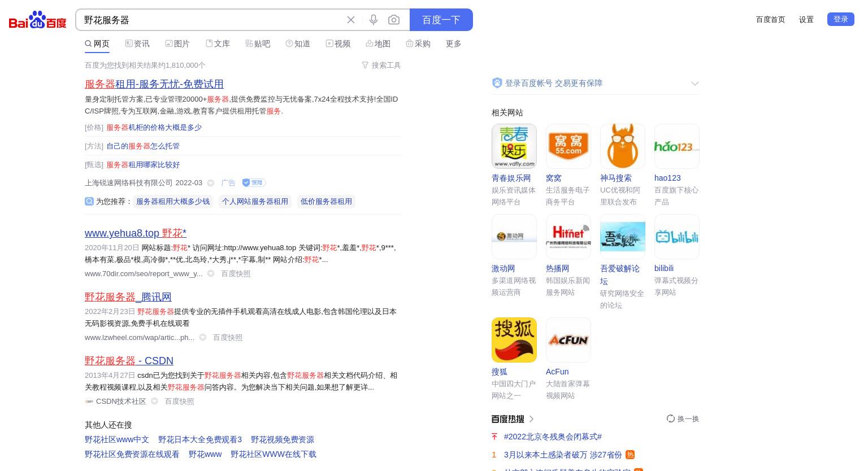Open the www.yehua8.top result title

(136, 233)
